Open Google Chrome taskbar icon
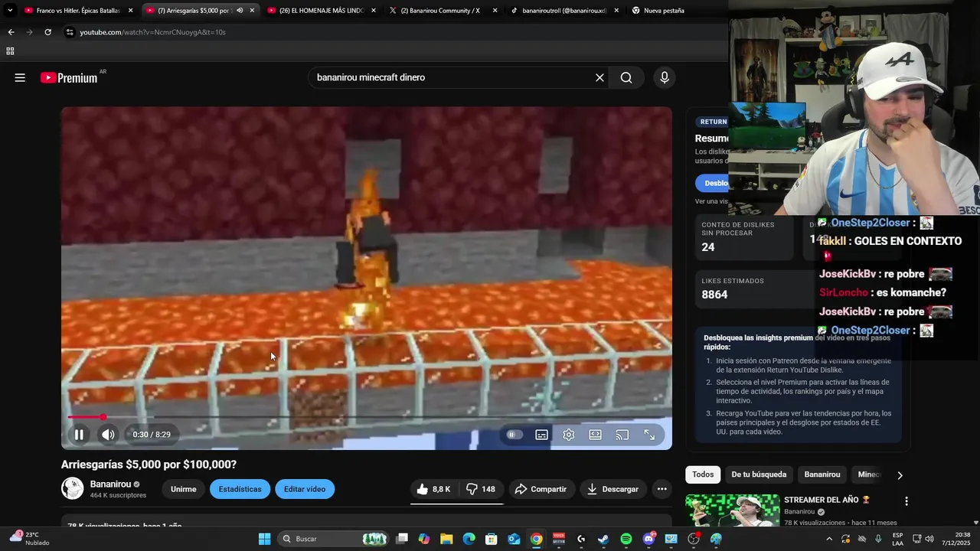The image size is (980, 551). (536, 539)
